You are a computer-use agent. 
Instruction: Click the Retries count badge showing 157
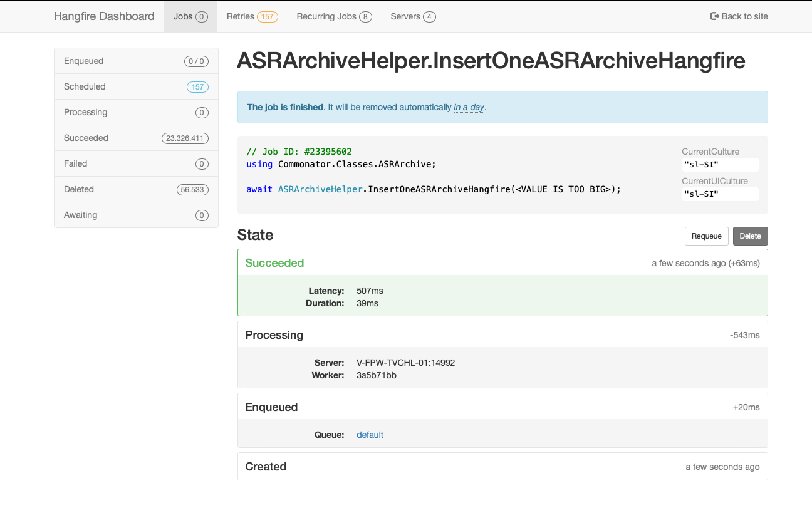pyautogui.click(x=268, y=17)
